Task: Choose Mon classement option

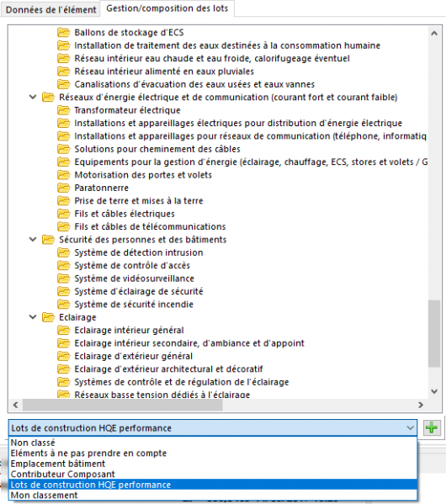Action: pyautogui.click(x=213, y=495)
